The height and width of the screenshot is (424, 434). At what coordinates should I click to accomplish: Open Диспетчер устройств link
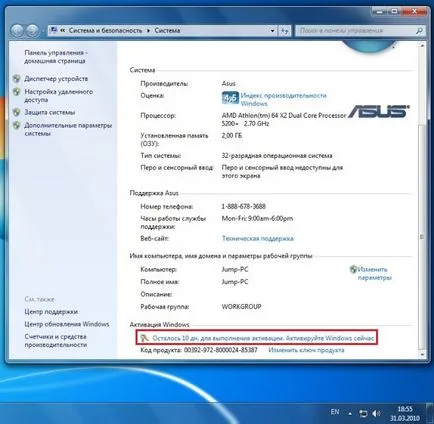tap(56, 79)
